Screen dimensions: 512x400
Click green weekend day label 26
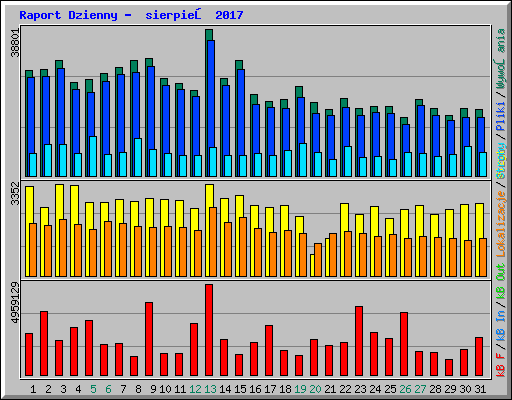pos(405,389)
